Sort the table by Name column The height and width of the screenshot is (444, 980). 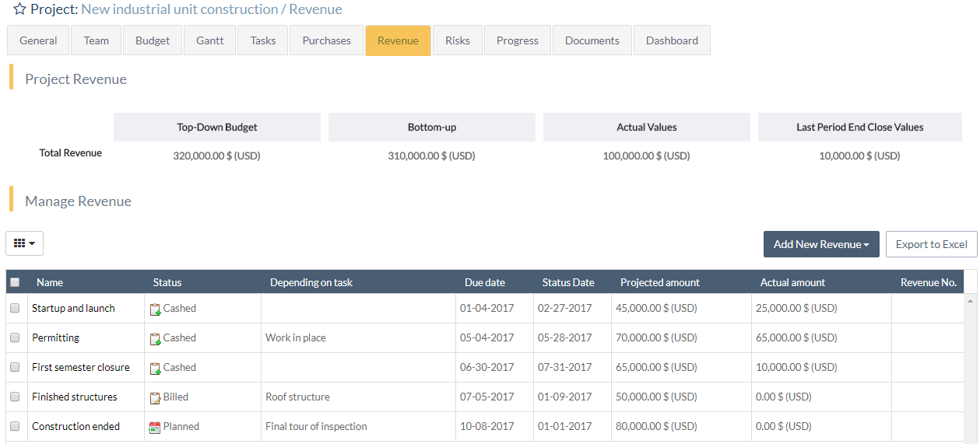click(50, 282)
